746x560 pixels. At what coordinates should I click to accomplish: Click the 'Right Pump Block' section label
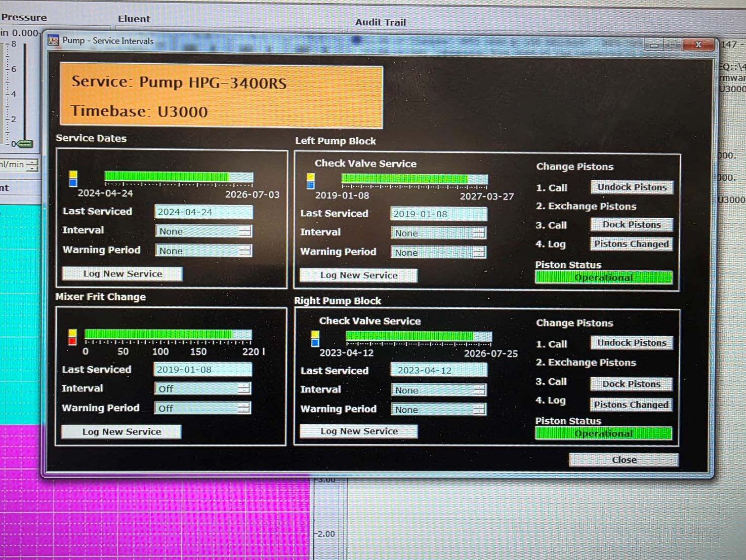[x=338, y=301]
